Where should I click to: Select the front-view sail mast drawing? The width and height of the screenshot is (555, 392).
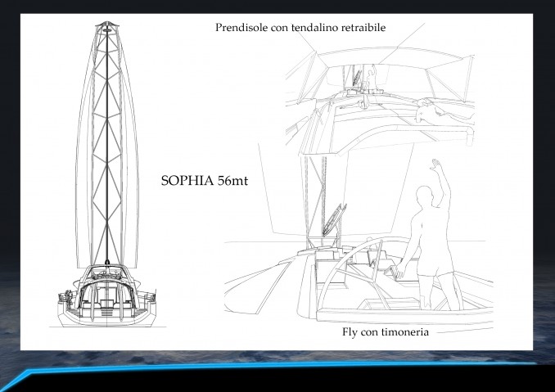click(107, 144)
